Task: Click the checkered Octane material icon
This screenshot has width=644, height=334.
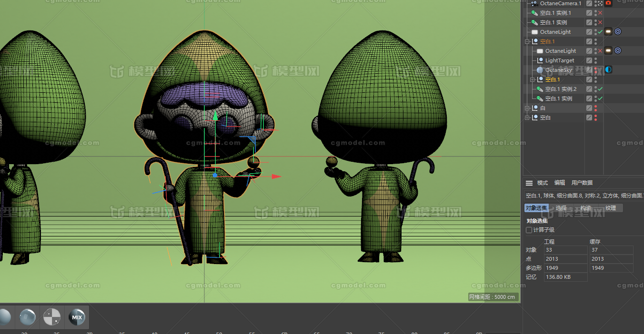Action: click(x=52, y=317)
